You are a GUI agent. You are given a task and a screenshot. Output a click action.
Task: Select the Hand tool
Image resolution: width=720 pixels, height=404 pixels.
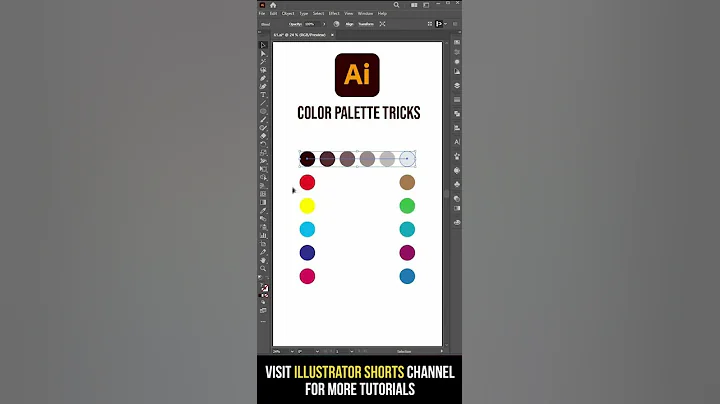(x=263, y=260)
